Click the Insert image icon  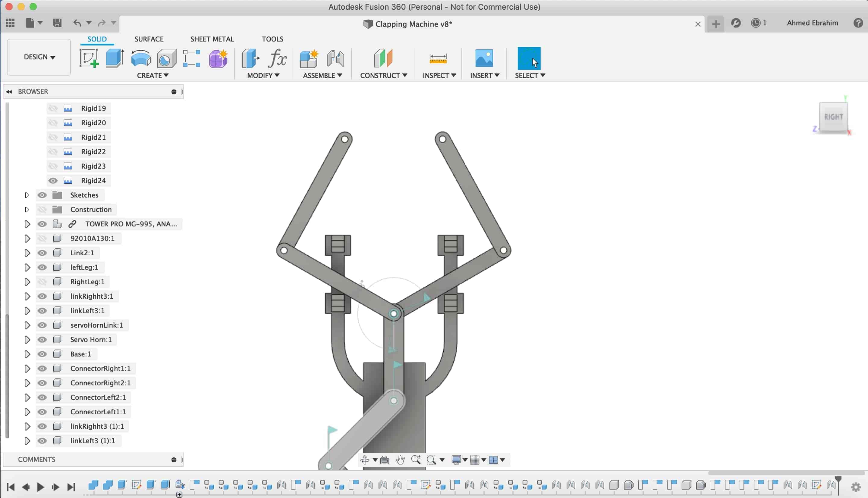484,58
